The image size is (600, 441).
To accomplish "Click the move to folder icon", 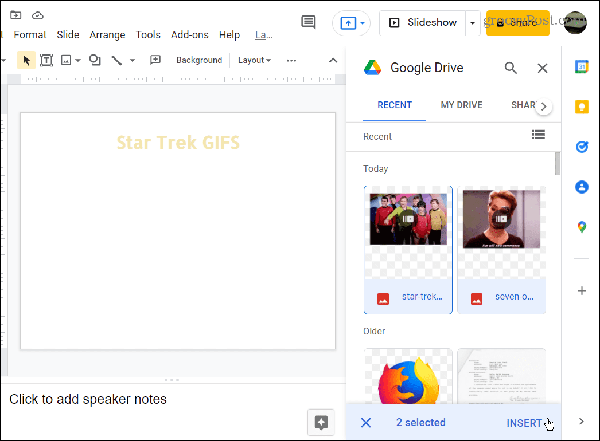I will pos(16,15).
